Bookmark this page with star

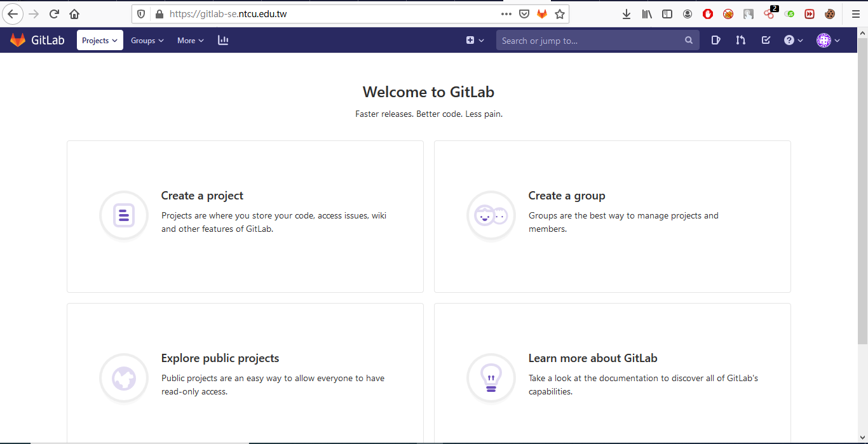[560, 14]
